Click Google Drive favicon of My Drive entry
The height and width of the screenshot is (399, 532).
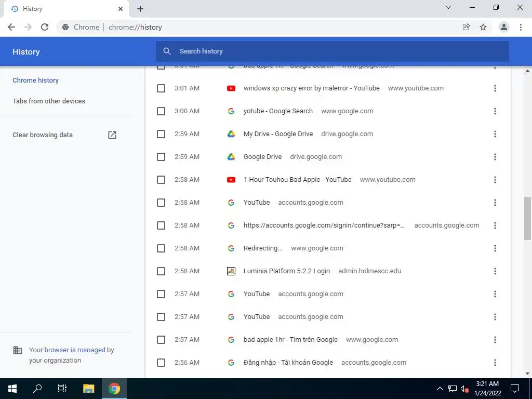[231, 134]
